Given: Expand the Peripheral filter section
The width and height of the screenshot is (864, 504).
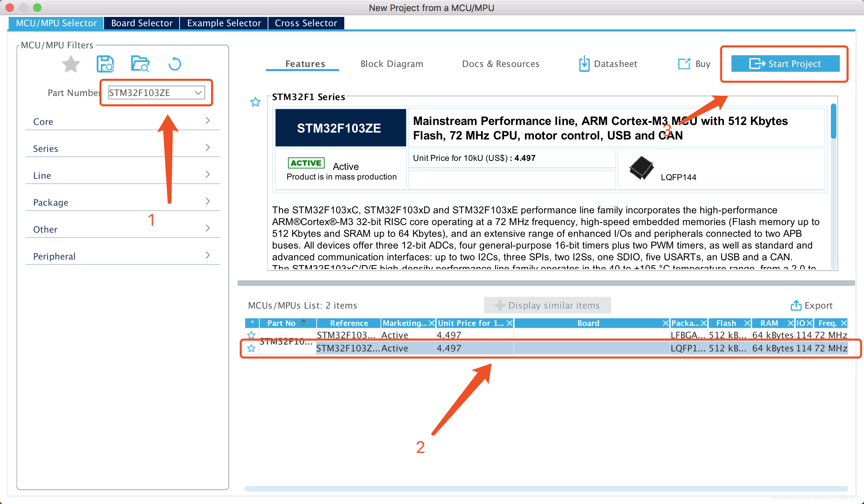Looking at the screenshot, I should coord(123,256).
